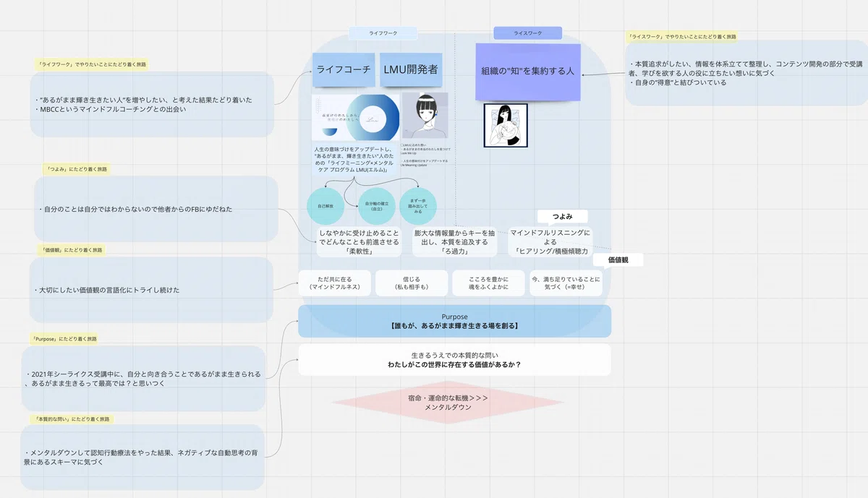Select the 「ろ過力」 strength card

coord(455,242)
